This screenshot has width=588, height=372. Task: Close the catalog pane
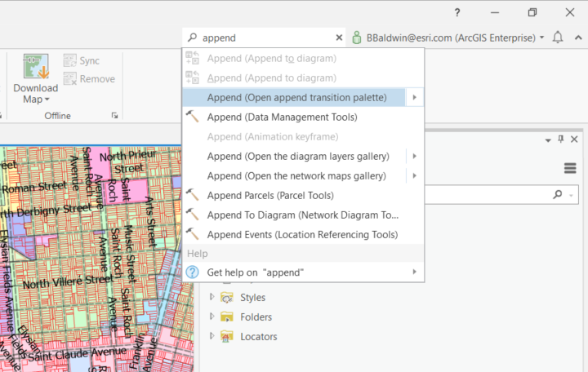pos(574,139)
